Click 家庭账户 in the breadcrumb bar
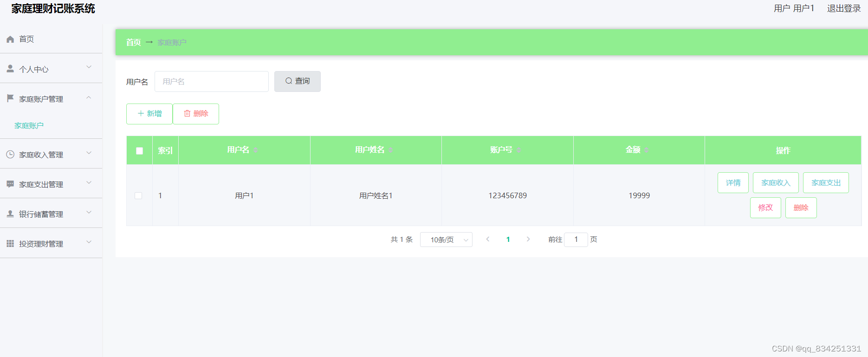The height and width of the screenshot is (357, 868). click(172, 42)
